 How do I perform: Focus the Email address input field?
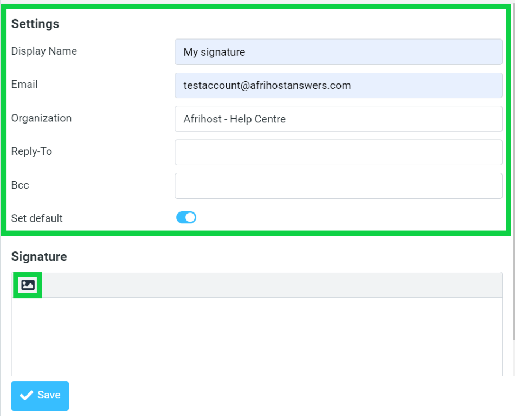point(338,86)
